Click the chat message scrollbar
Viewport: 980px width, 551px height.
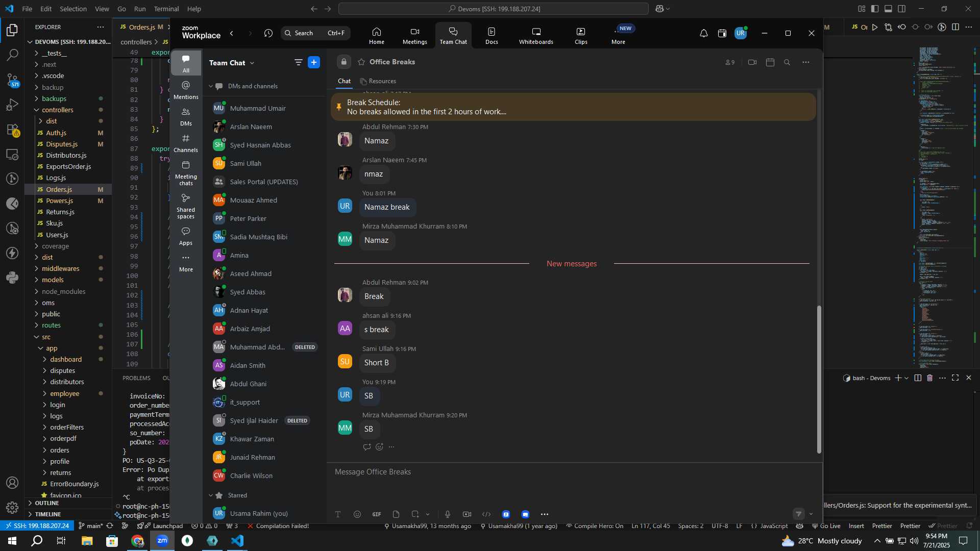coord(819,379)
